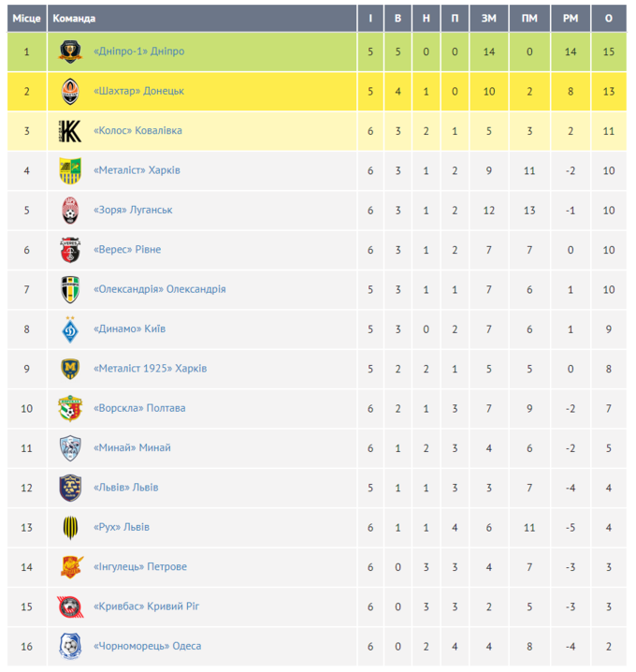The width and height of the screenshot is (636, 672).
Task: Open the «Минай» Минай team link
Action: coord(132,448)
